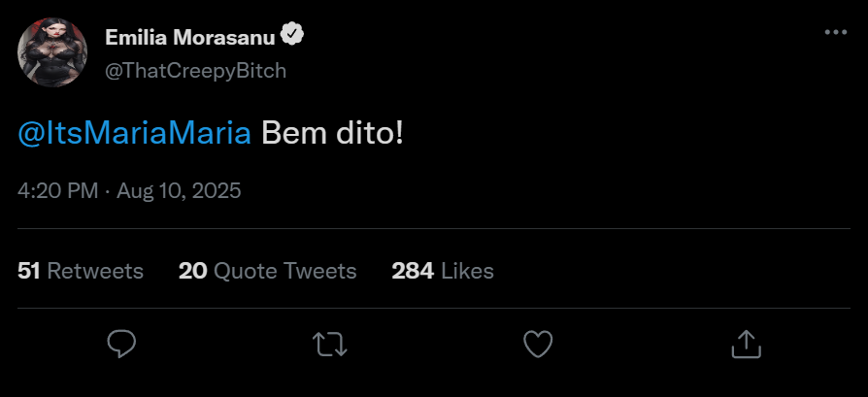
Task: Open the share tweet icon
Action: [745, 343]
